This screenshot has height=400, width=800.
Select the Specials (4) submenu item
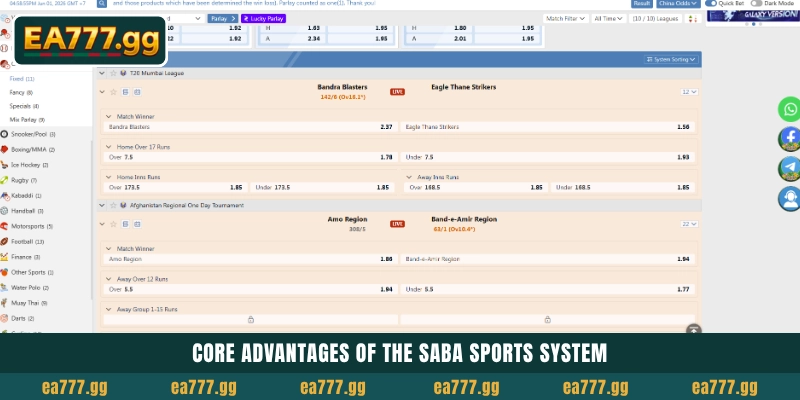[24, 106]
